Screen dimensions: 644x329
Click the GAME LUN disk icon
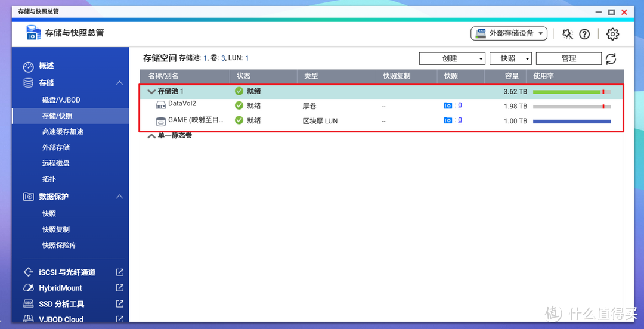click(161, 121)
